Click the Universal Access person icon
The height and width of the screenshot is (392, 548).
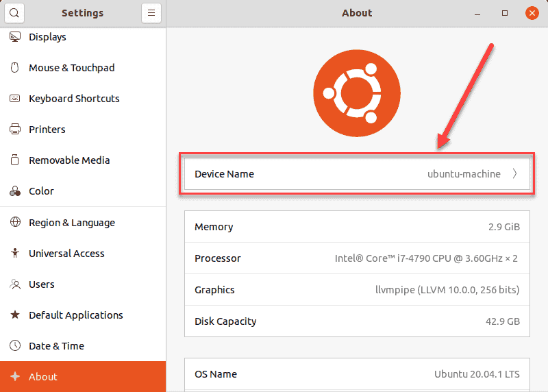[15, 252]
